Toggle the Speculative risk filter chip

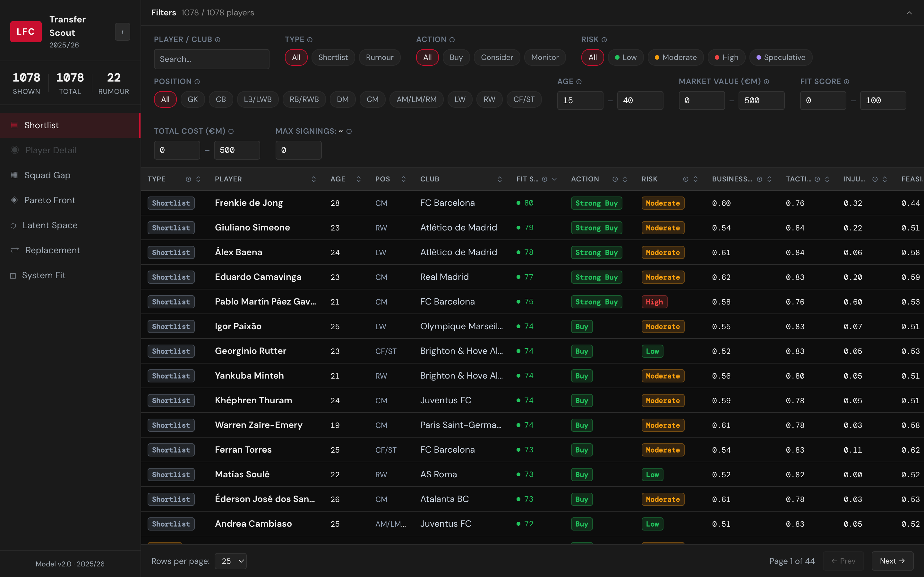[x=781, y=57]
